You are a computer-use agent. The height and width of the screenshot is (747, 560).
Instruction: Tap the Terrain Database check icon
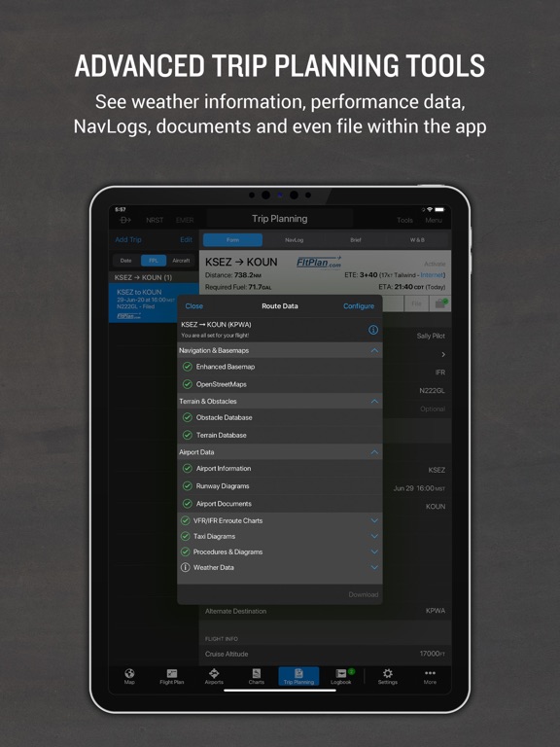(x=187, y=435)
